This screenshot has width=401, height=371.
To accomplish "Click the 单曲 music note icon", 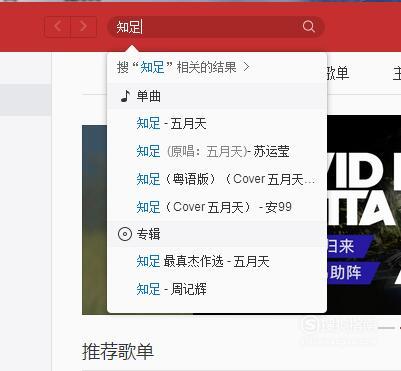I will (125, 96).
